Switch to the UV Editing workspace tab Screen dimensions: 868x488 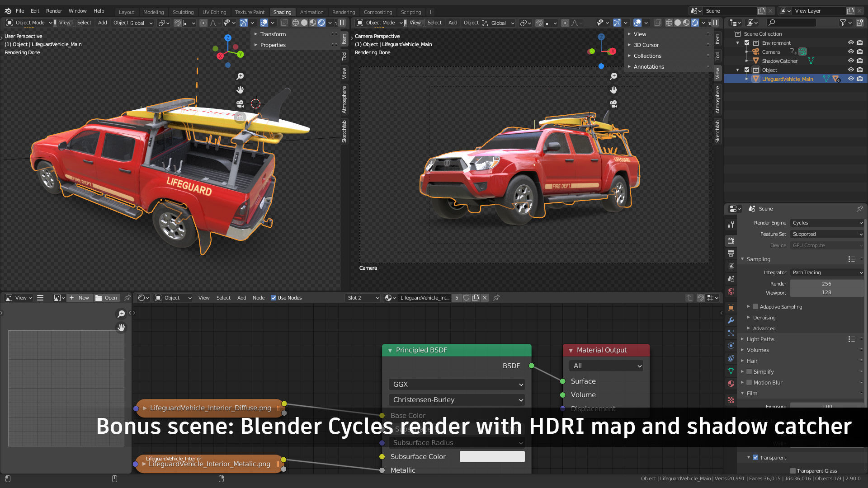(x=214, y=12)
